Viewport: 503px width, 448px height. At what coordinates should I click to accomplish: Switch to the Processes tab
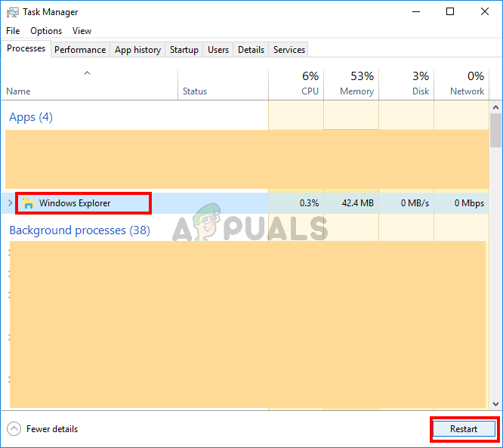pos(26,48)
